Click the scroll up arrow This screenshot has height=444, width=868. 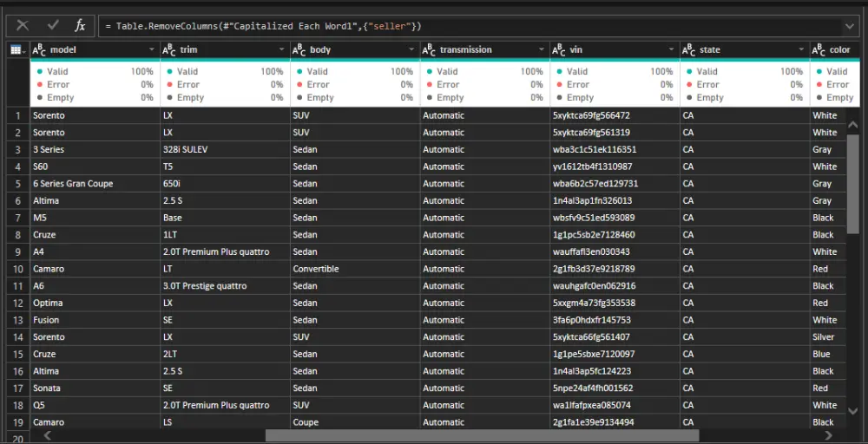(853, 123)
